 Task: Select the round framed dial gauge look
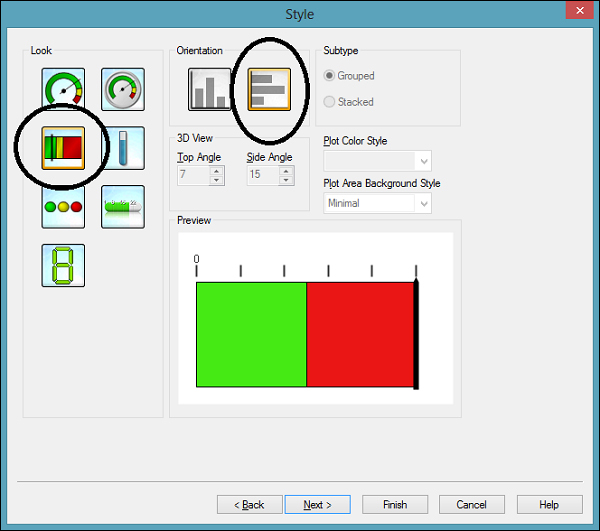click(x=123, y=89)
